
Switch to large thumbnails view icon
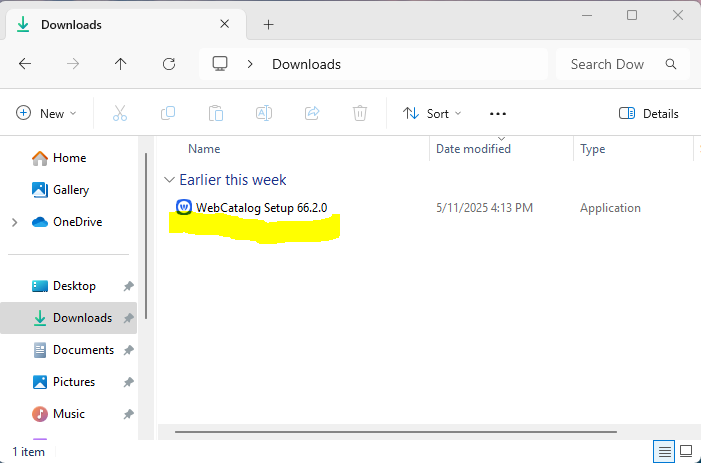[686, 450]
